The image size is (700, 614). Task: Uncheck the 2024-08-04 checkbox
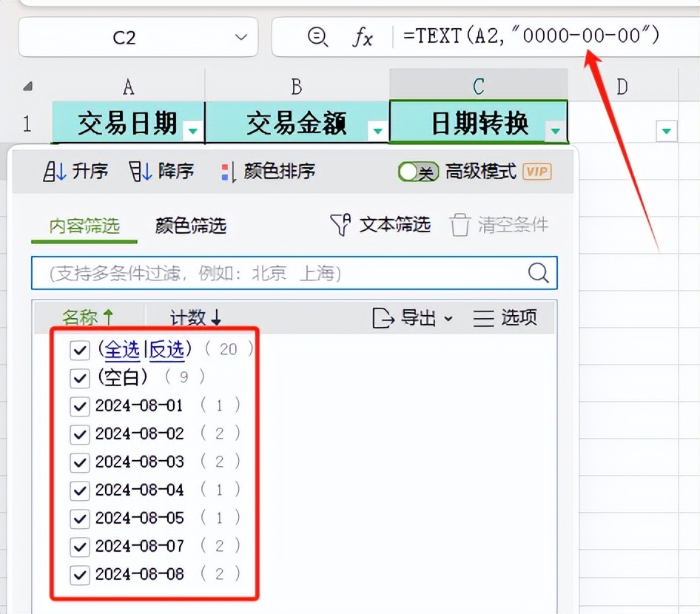coord(79,490)
